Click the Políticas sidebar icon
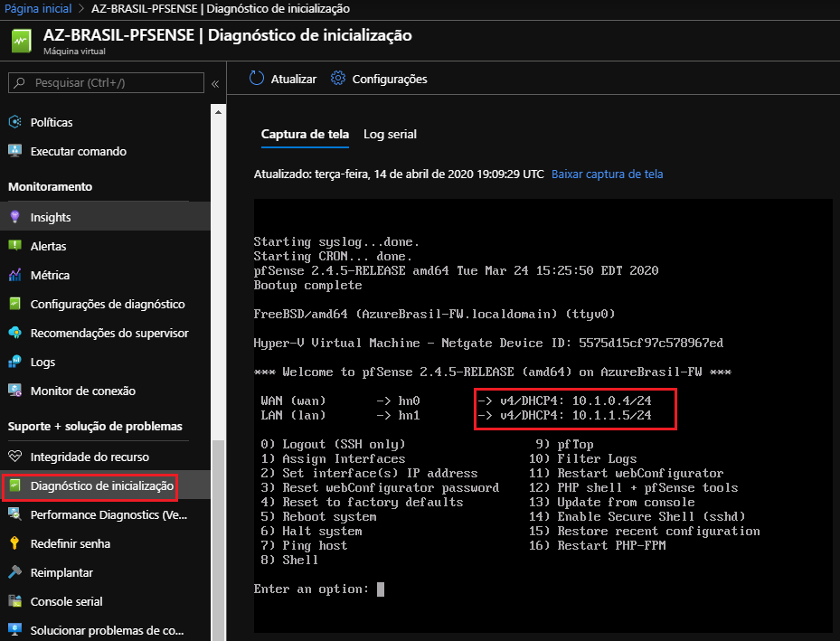The image size is (840, 641). 15,121
